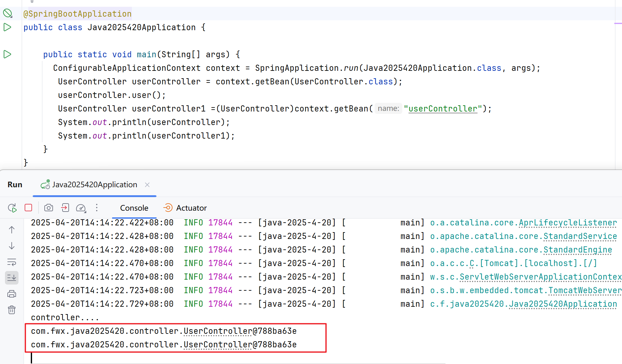The width and height of the screenshot is (622, 364).
Task: Click the Exit application icon
Action: click(x=65, y=208)
